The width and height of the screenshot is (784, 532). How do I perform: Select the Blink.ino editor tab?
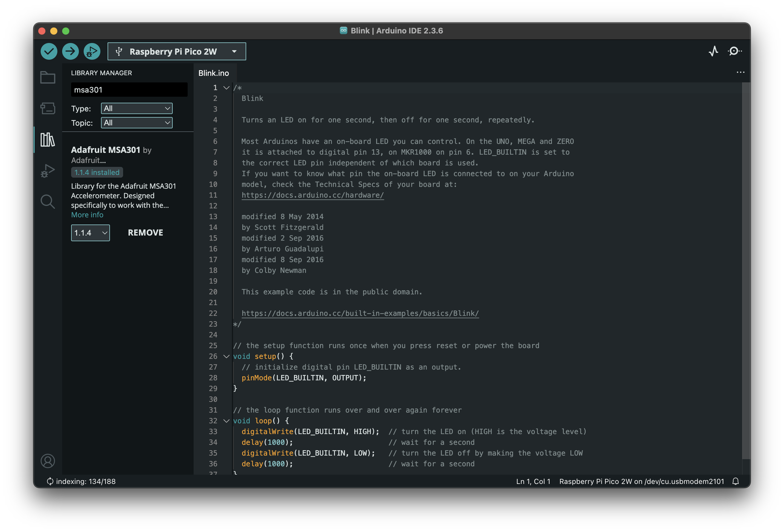214,73
